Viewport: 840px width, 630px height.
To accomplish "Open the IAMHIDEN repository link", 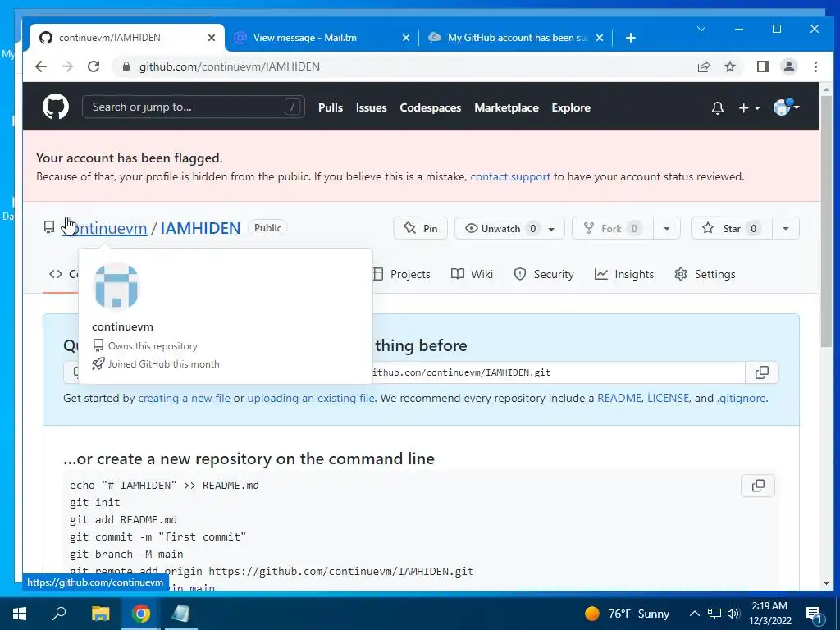I will pyautogui.click(x=200, y=228).
